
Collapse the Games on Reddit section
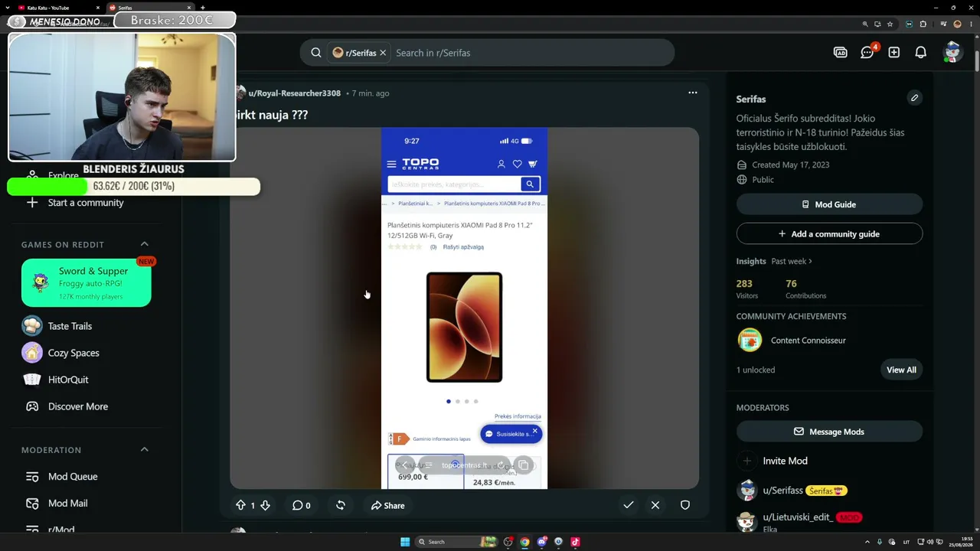(145, 244)
